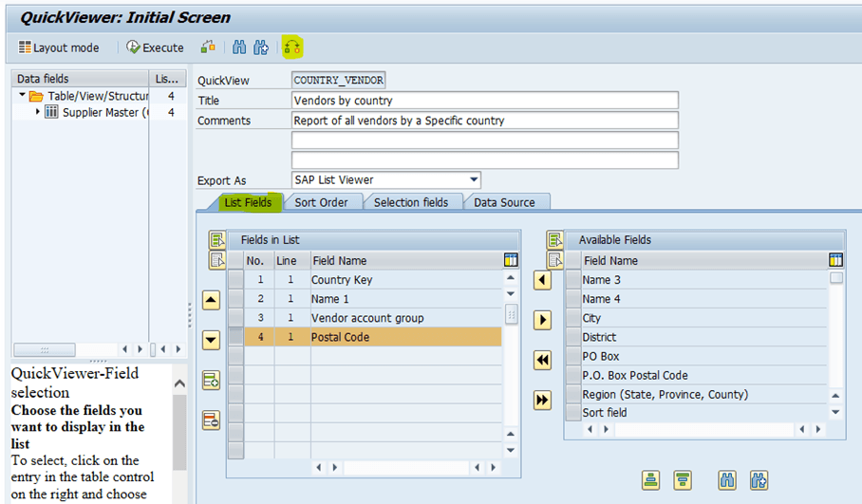Move selected field down with arrow button

[x=211, y=340]
